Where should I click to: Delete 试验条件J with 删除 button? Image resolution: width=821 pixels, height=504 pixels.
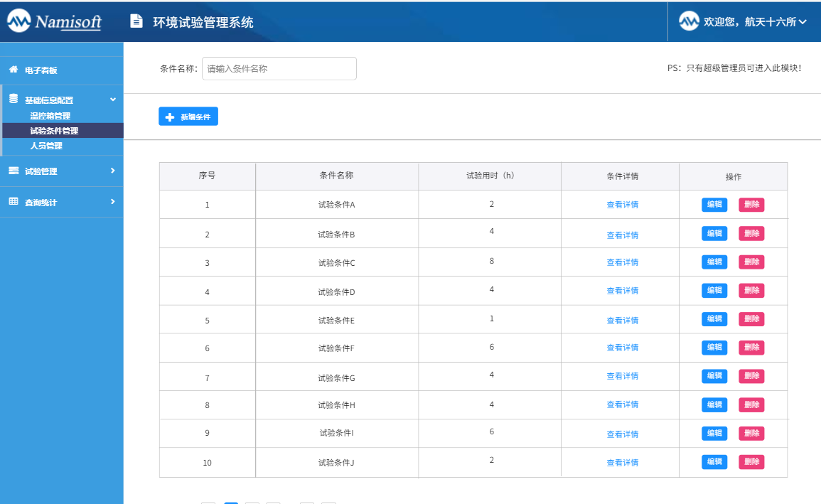point(751,461)
